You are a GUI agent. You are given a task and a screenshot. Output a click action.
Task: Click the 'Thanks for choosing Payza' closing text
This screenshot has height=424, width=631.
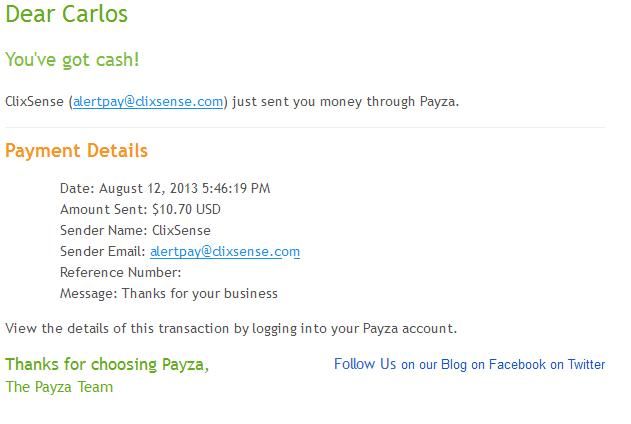click(x=107, y=364)
